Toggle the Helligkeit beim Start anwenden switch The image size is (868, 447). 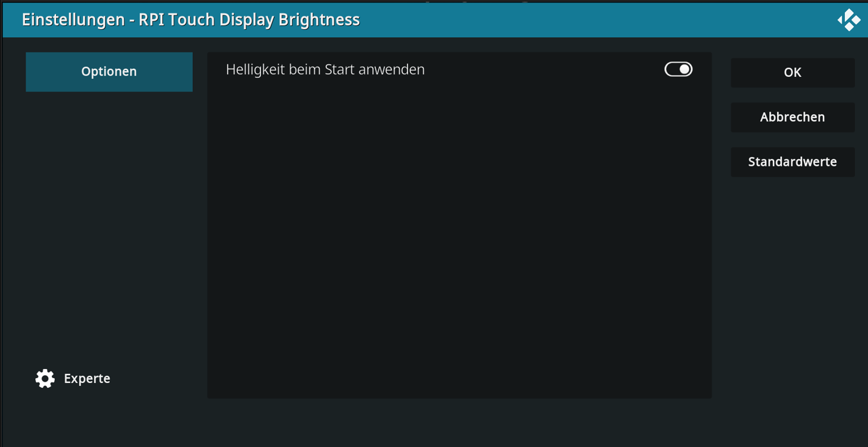point(678,70)
